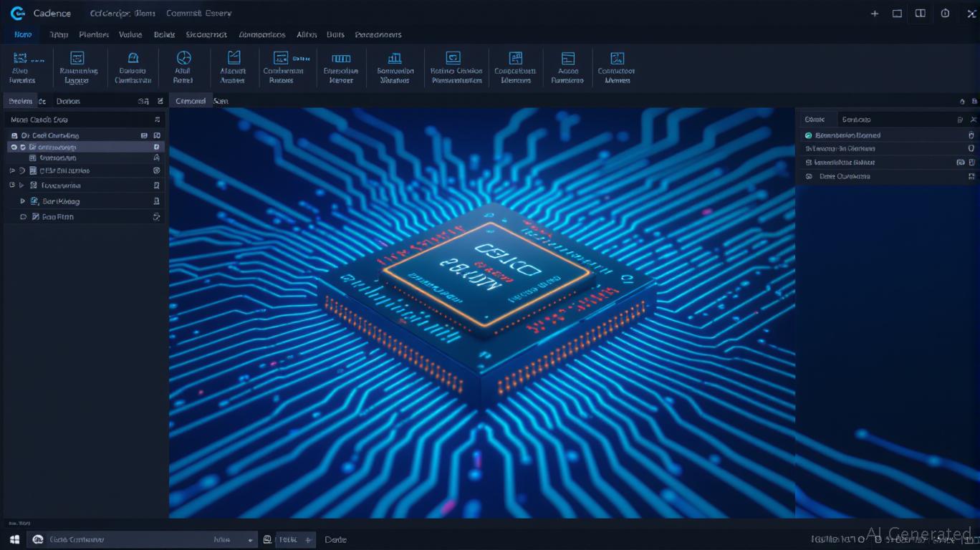Click the plus next to 'Hobt' in the bottom bar
This screenshot has height=550, width=980.
pos(307,539)
